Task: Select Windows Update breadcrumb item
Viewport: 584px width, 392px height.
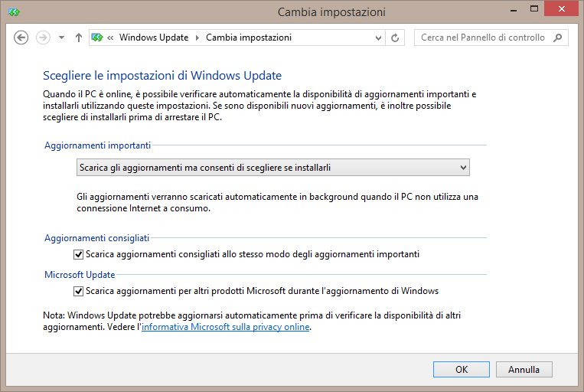Action: pos(154,38)
